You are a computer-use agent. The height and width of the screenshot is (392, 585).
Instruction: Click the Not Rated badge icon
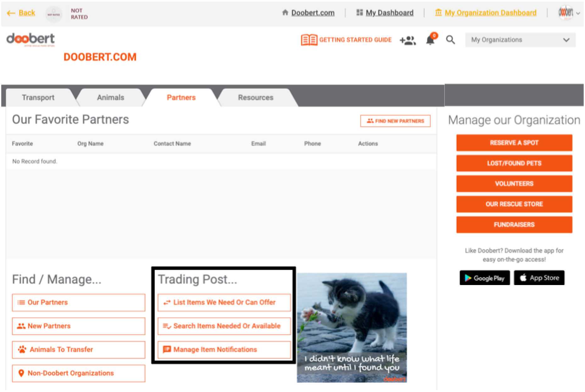coord(54,14)
